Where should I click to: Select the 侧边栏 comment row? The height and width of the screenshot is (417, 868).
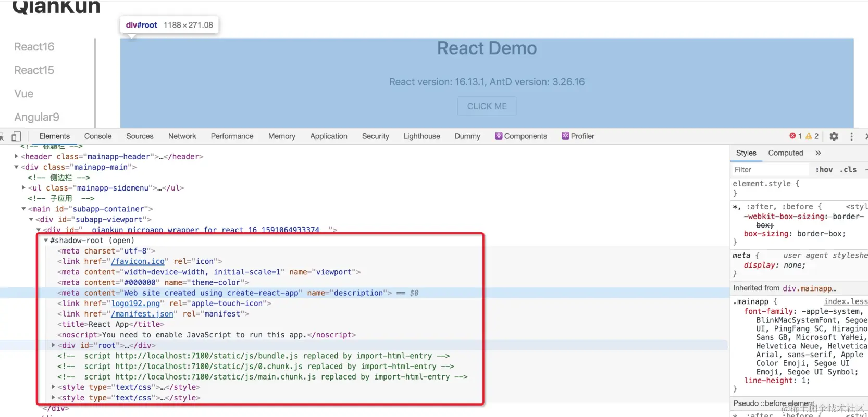coord(59,178)
